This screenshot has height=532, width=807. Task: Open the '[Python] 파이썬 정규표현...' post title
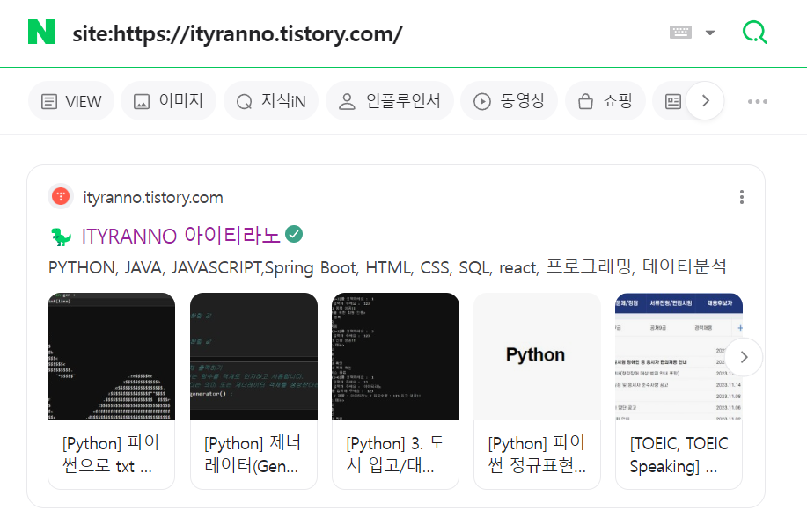tap(537, 455)
